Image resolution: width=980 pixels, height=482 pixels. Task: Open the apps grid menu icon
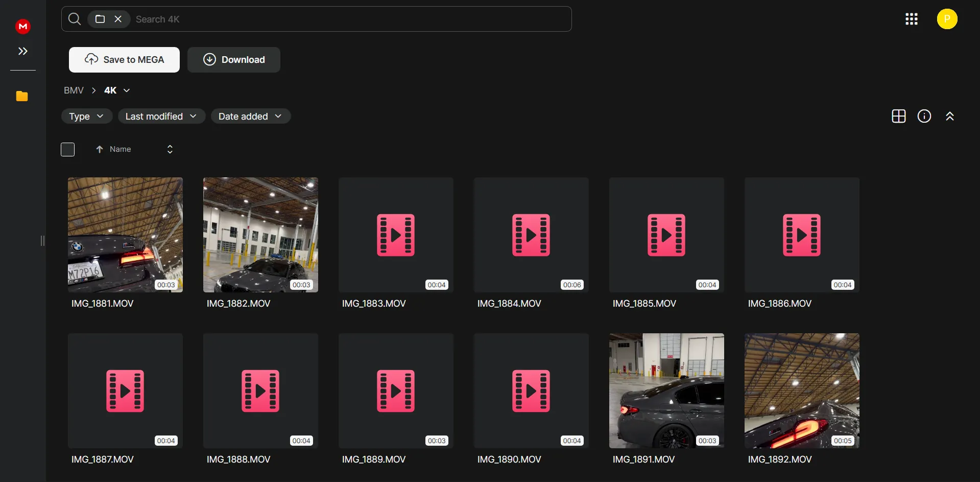pyautogui.click(x=911, y=19)
